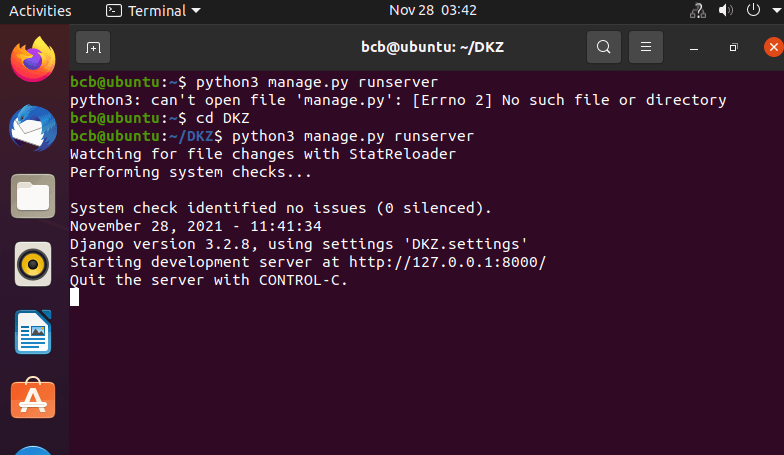The image size is (784, 455).
Task: Click the terminal search icon
Action: 603,47
